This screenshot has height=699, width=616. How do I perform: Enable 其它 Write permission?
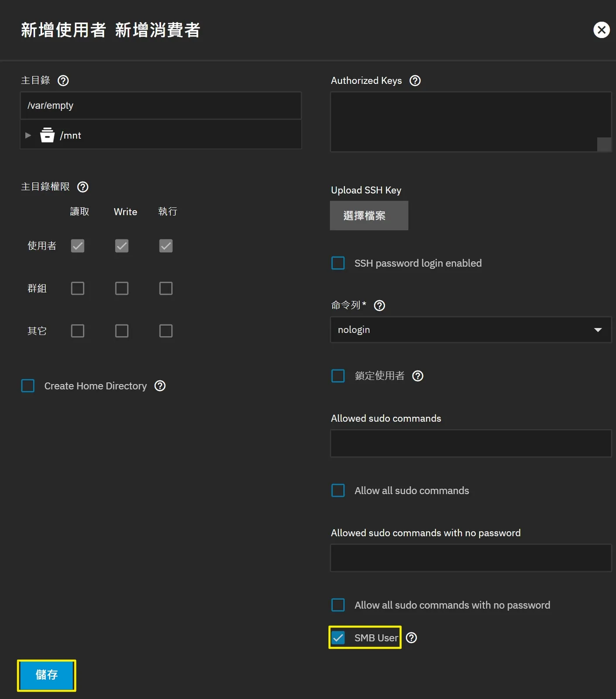pyautogui.click(x=122, y=331)
